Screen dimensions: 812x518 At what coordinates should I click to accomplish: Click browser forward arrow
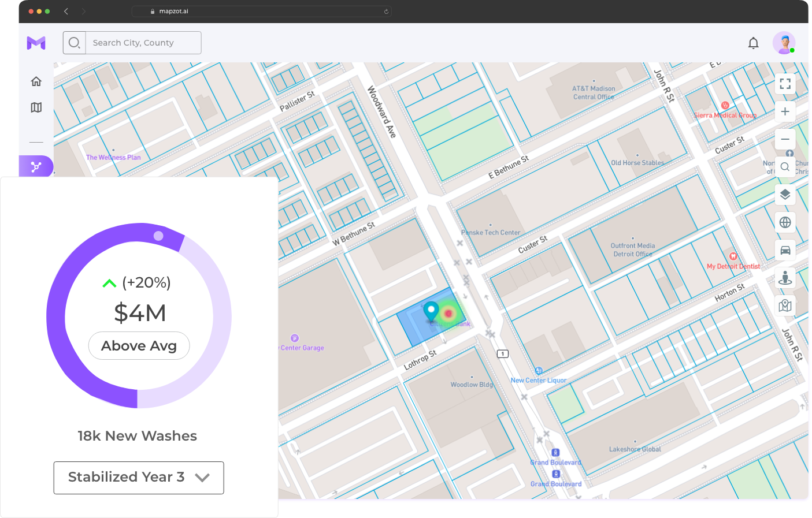84,11
